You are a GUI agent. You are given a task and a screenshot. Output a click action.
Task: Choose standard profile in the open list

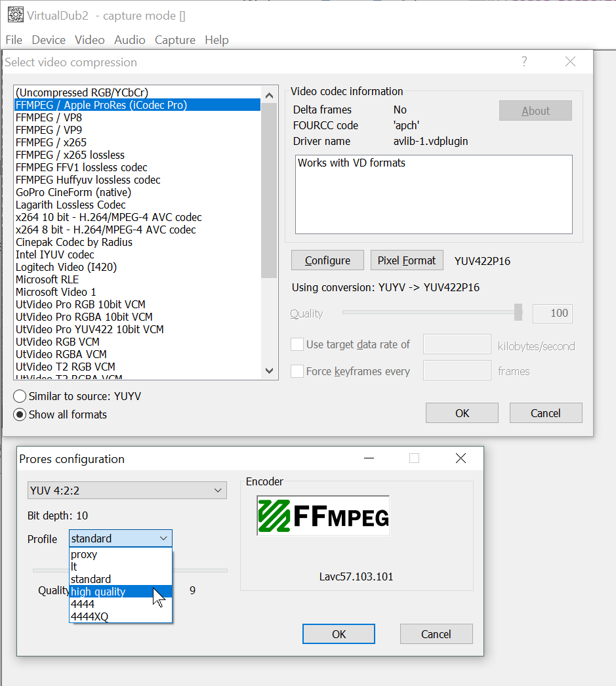[121, 579]
